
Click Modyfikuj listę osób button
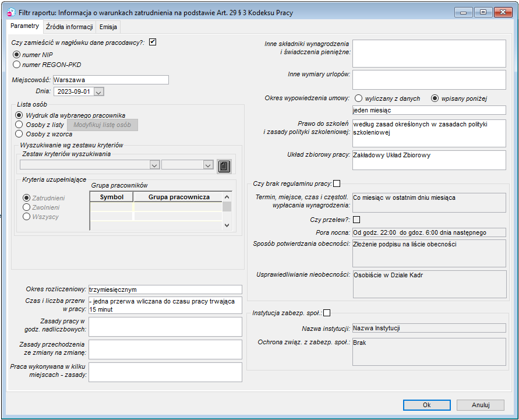point(103,125)
